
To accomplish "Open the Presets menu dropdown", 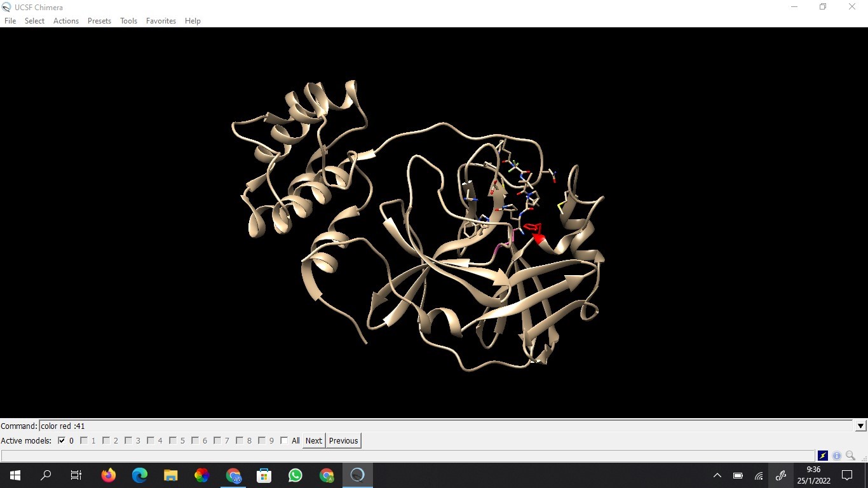I will pyautogui.click(x=99, y=21).
